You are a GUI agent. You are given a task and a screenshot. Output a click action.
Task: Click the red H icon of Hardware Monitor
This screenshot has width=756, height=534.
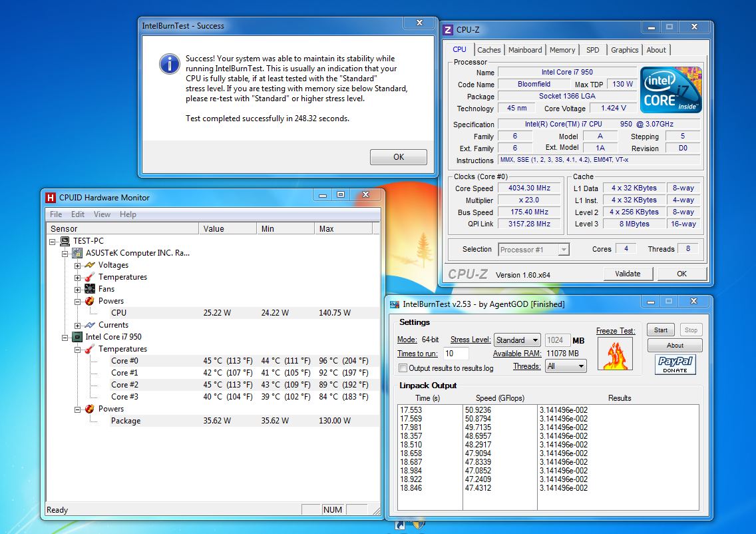pyautogui.click(x=50, y=198)
